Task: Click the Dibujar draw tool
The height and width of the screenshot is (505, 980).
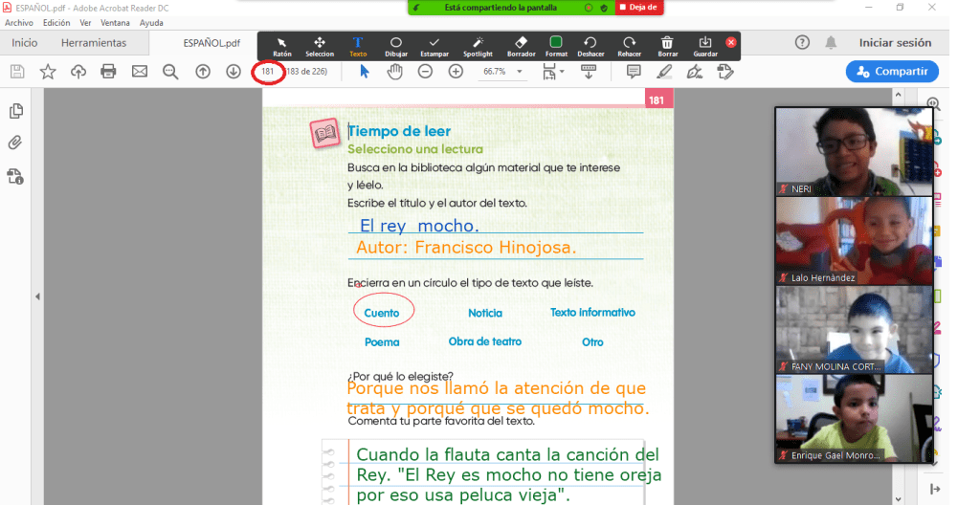Action: click(395, 46)
